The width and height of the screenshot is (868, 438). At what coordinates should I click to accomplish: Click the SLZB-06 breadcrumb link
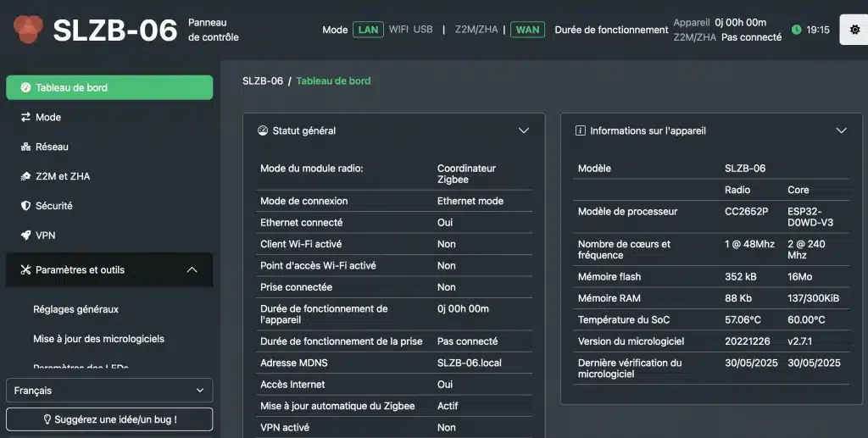pyautogui.click(x=262, y=81)
